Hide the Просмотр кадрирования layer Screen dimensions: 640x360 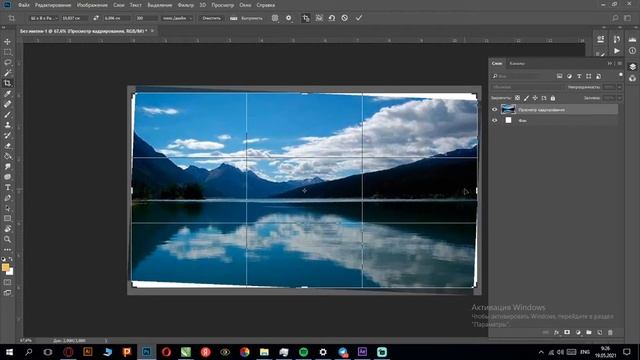tap(495, 109)
